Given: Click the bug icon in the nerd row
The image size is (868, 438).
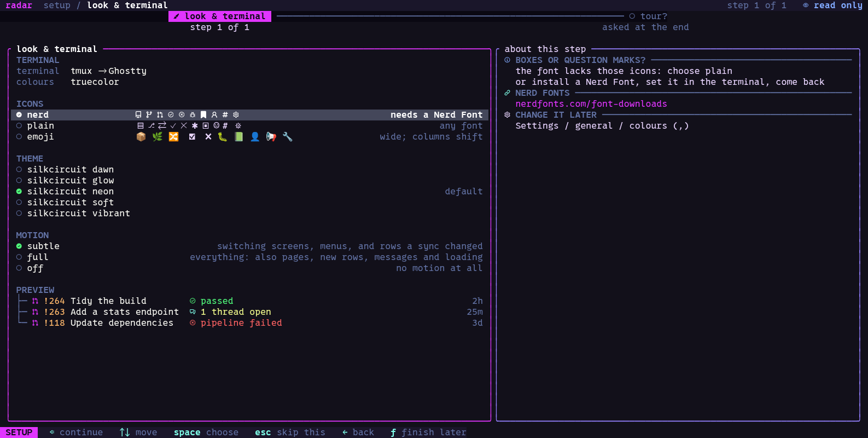Looking at the screenshot, I should point(193,115).
